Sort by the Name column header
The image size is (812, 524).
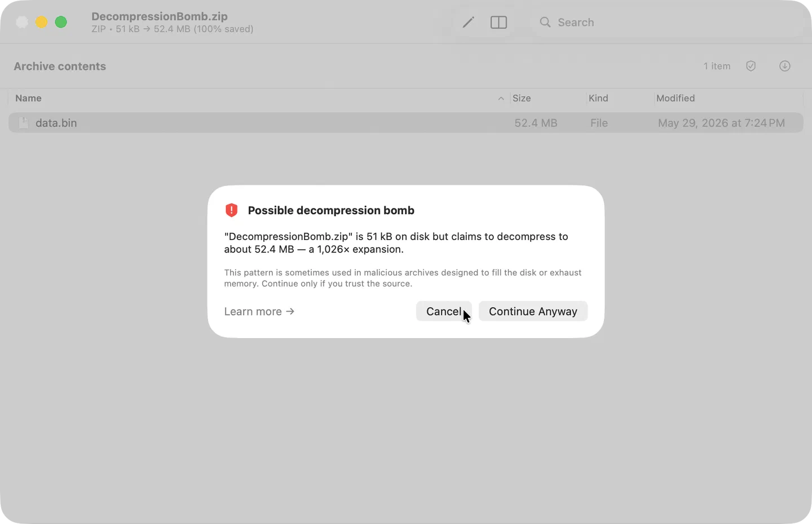tap(28, 98)
